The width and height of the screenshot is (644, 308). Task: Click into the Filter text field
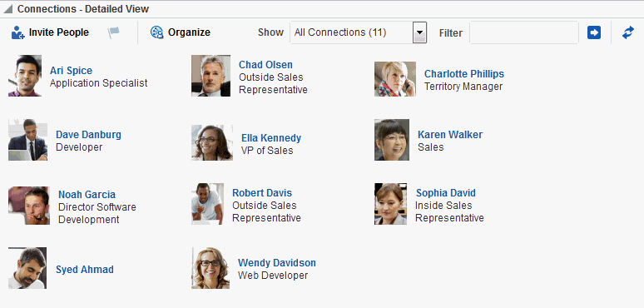pyautogui.click(x=524, y=32)
